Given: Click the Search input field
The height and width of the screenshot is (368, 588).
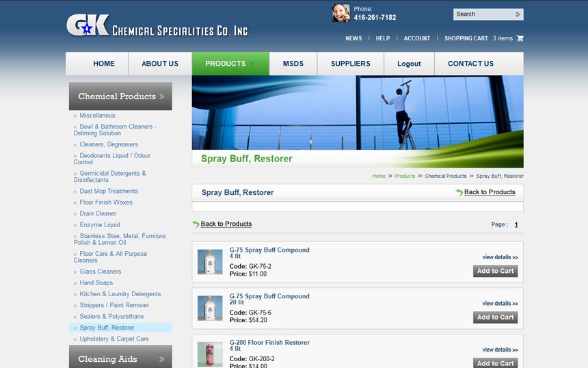Looking at the screenshot, I should click(x=483, y=14).
